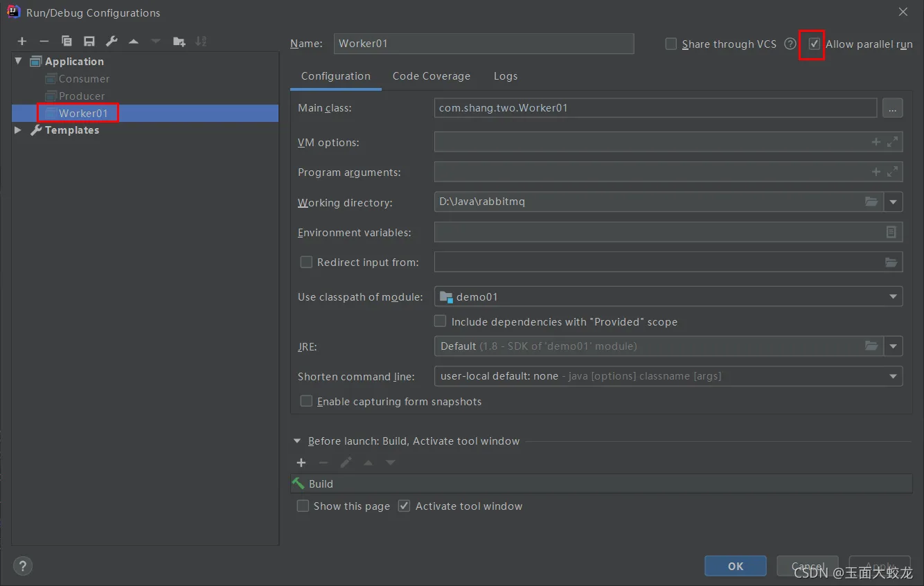Expand the Templates tree node
924x586 pixels.
click(x=19, y=130)
